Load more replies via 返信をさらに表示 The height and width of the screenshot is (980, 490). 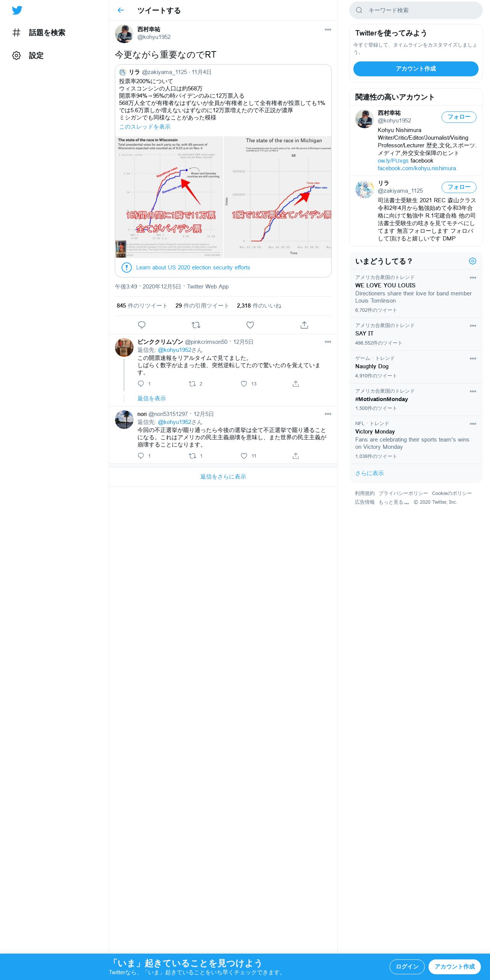pyautogui.click(x=223, y=477)
